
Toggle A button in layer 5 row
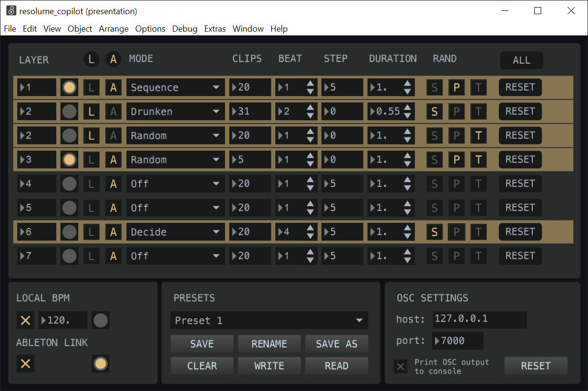click(x=113, y=208)
